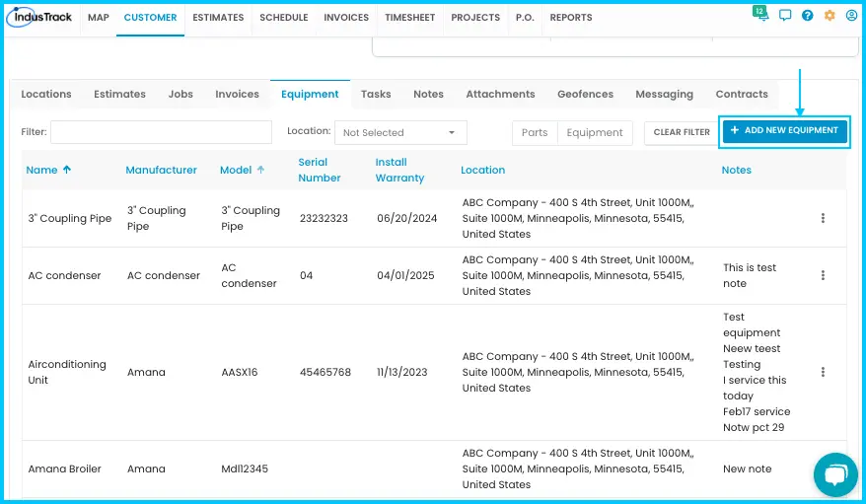Open the Location Not Selected dropdown
This screenshot has height=504, width=866.
401,132
